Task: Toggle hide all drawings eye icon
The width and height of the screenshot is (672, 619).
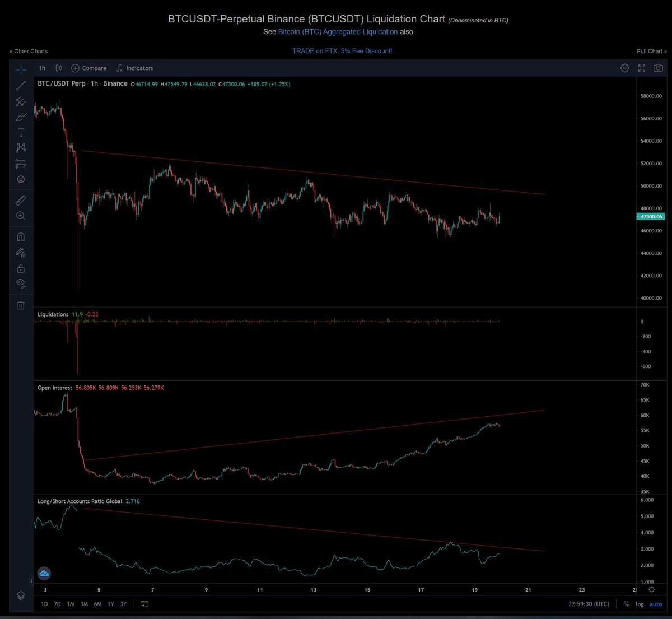Action: tap(21, 283)
